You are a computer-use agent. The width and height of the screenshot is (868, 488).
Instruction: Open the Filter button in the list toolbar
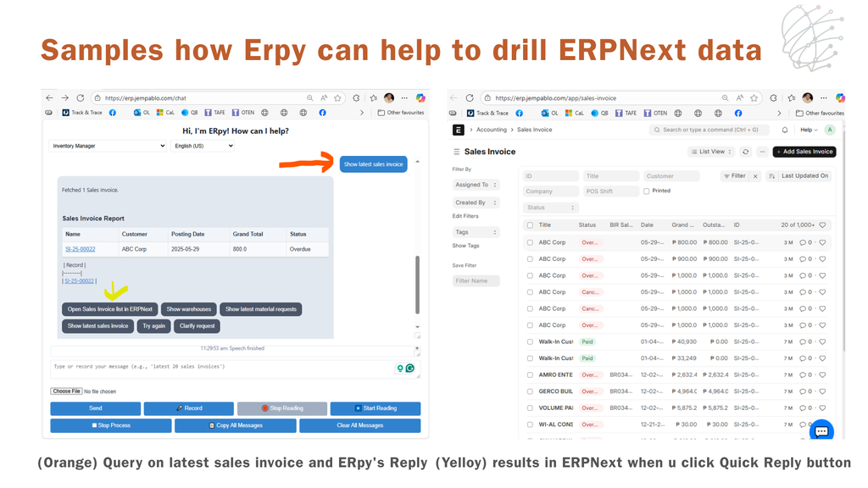tap(735, 176)
